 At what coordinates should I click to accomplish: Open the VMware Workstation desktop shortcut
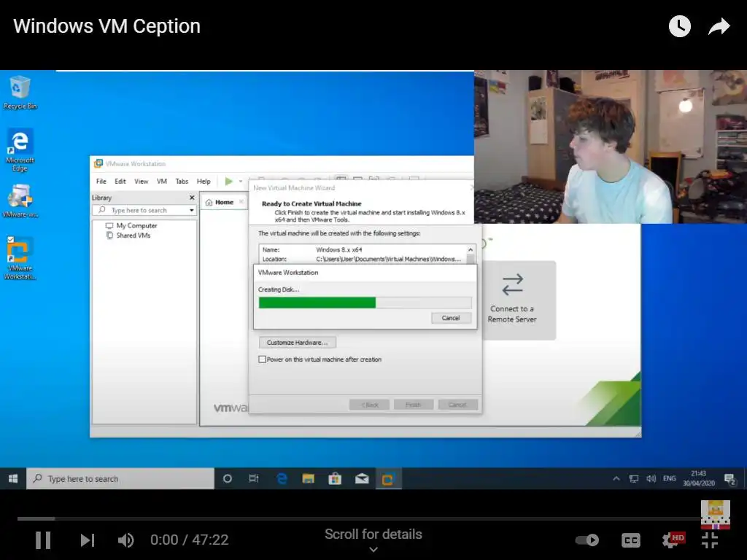tap(20, 258)
